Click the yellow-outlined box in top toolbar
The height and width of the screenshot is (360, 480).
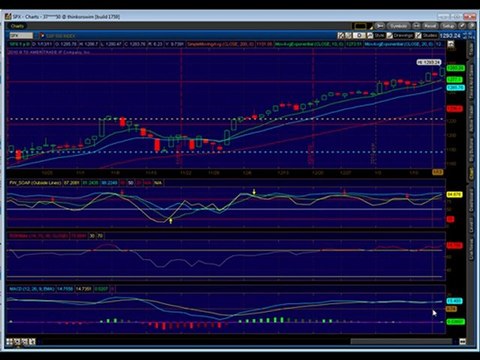[360, 26]
